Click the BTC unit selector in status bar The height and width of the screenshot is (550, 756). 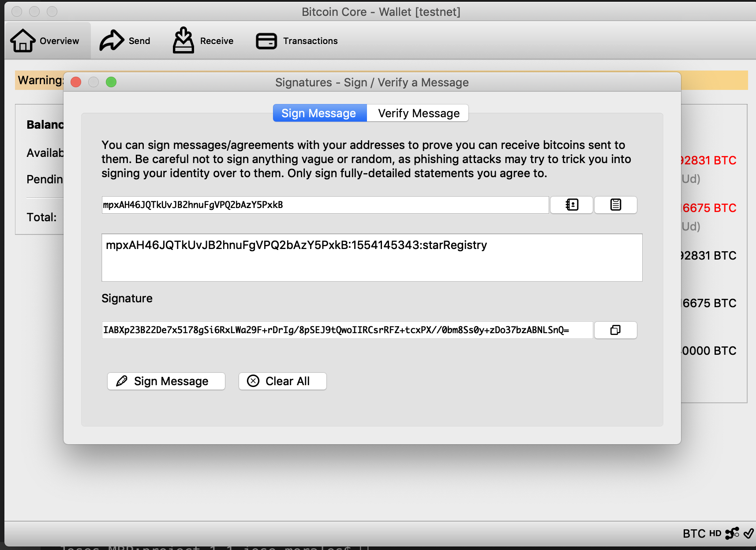[694, 534]
